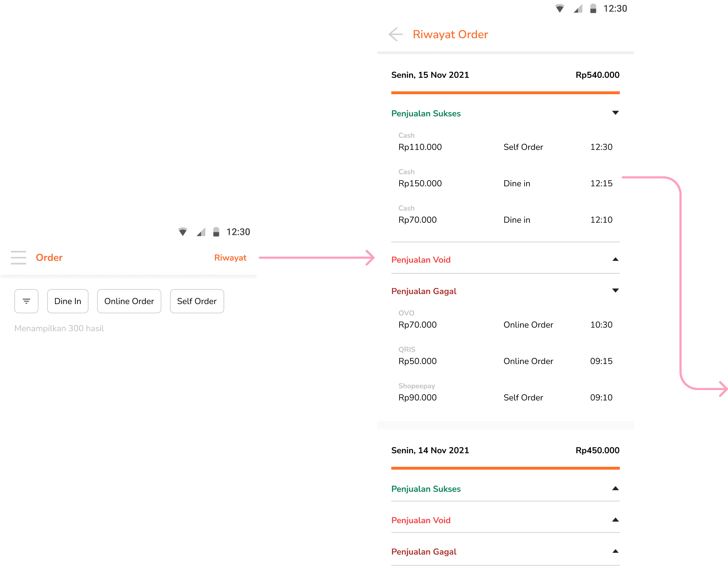Click the filter icon button
The height and width of the screenshot is (571, 728).
[26, 301]
